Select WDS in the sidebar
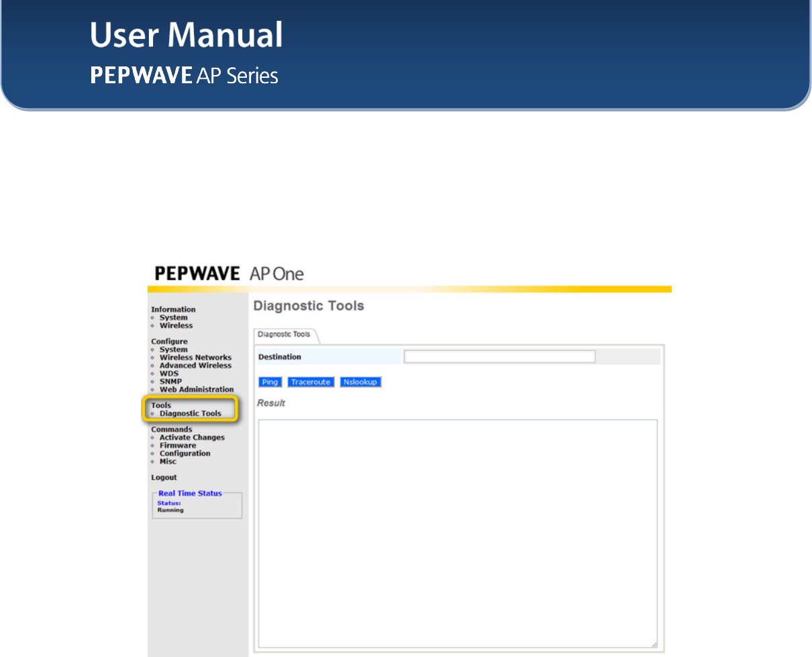 click(168, 374)
